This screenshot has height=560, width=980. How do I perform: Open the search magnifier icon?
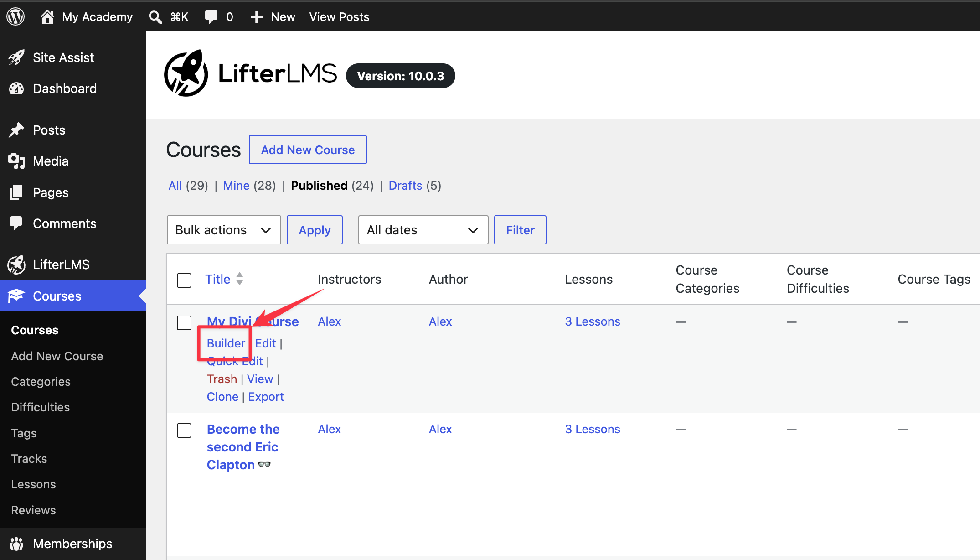pos(155,17)
